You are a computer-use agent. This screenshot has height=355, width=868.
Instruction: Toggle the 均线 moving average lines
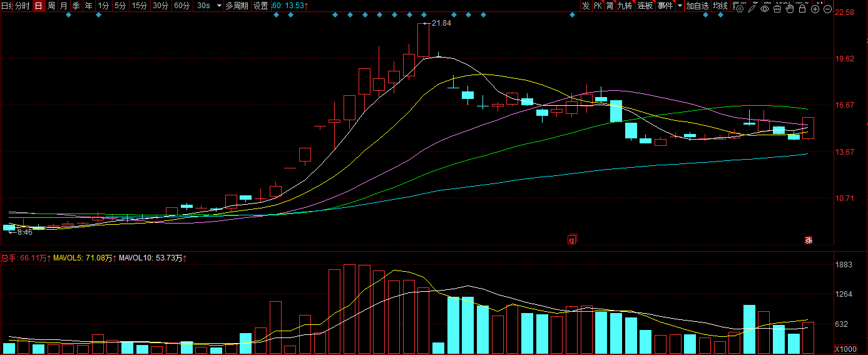point(720,6)
